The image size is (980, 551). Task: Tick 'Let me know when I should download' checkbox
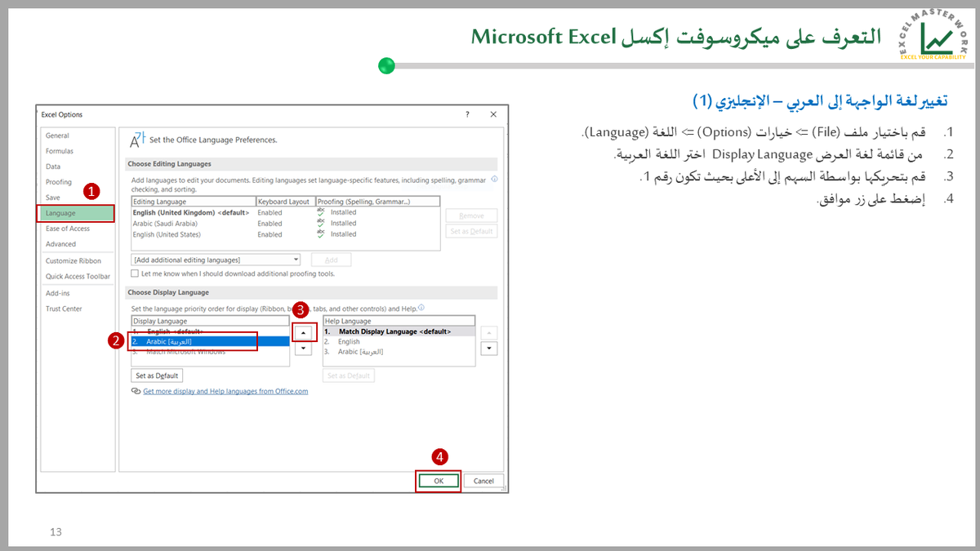(136, 274)
